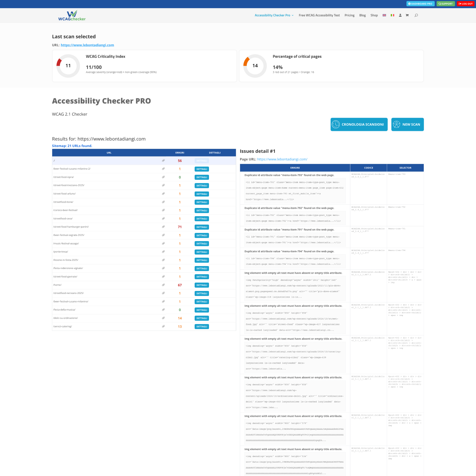Open link icon for /ponte-tresa/
The height and width of the screenshot is (476, 476).
pyautogui.click(x=163, y=252)
